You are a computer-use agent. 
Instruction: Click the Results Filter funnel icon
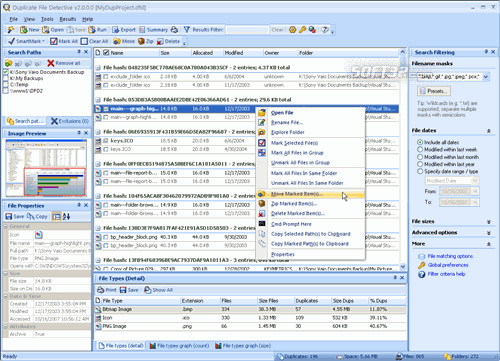(x=187, y=30)
